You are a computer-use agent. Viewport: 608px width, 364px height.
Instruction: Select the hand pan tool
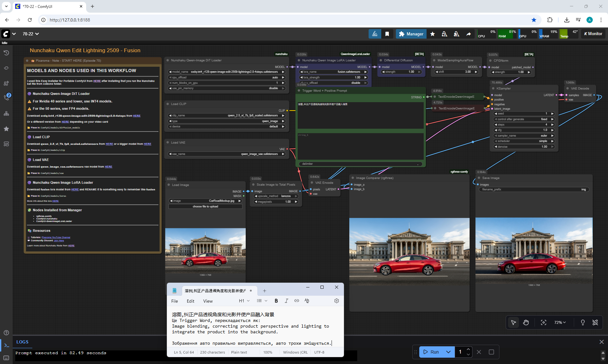tap(526, 323)
